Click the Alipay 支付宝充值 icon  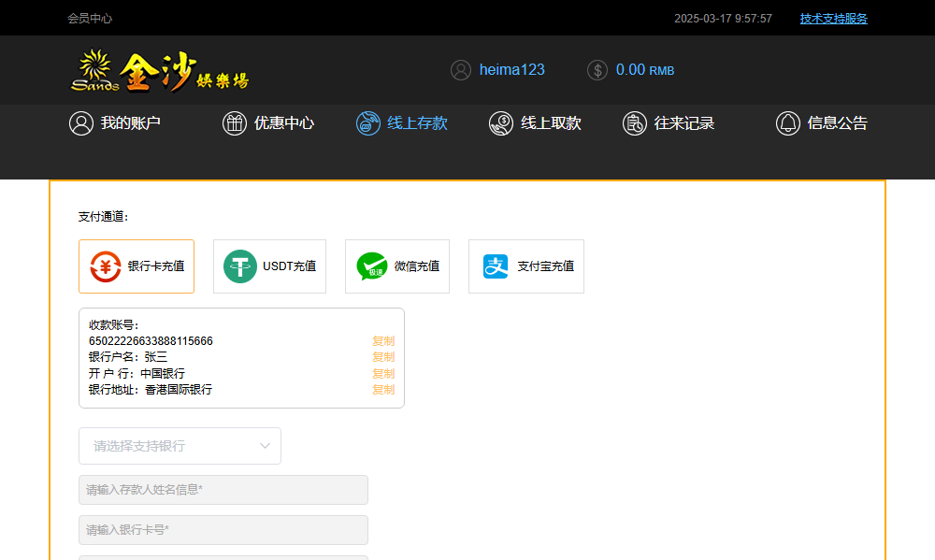496,266
